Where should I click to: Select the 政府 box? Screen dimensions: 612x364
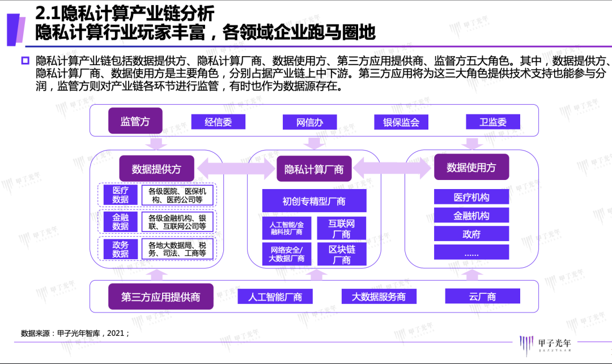(471, 234)
